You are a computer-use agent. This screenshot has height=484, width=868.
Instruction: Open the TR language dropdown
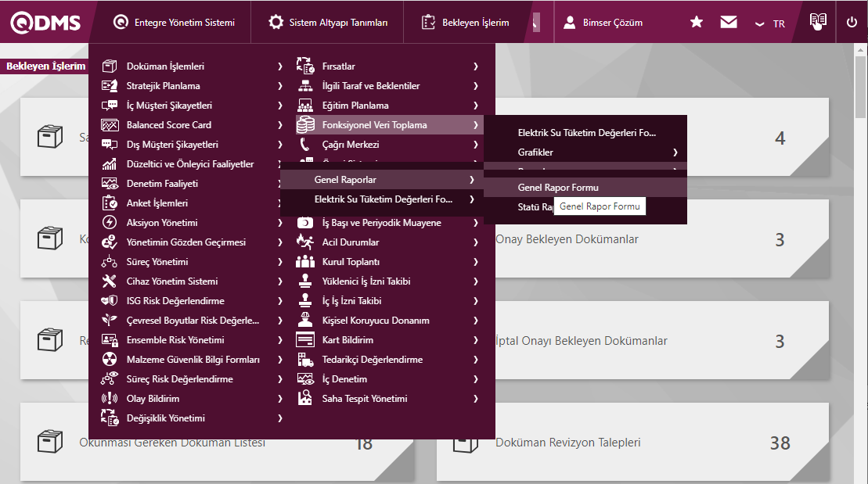770,23
